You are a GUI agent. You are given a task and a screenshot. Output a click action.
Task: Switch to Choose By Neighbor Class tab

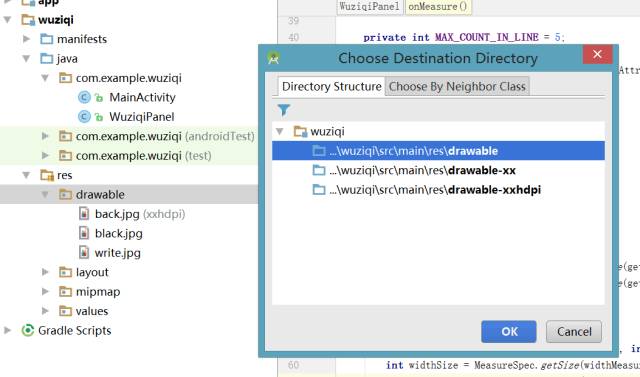457,86
